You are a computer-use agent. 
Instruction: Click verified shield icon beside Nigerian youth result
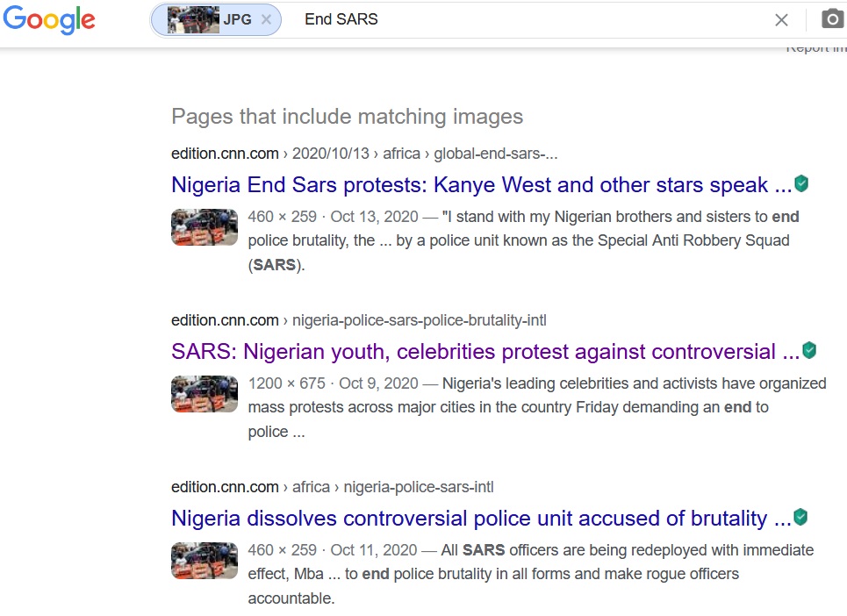809,350
